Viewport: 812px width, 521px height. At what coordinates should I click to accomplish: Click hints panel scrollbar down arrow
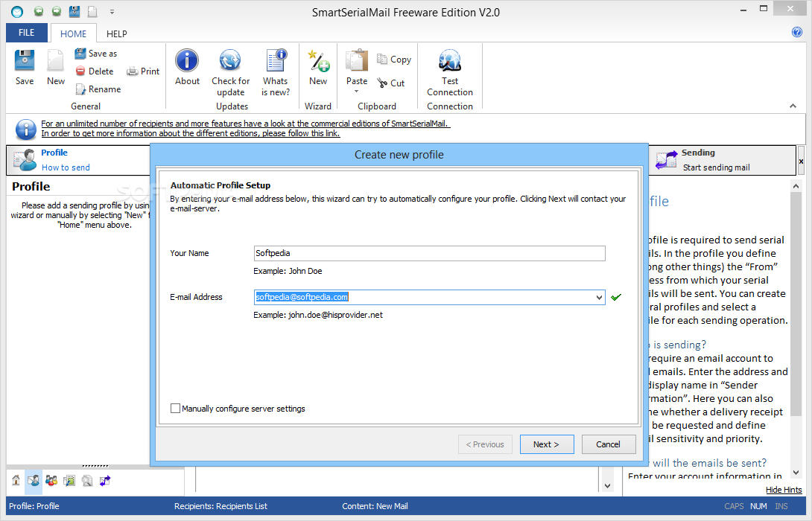pos(796,473)
